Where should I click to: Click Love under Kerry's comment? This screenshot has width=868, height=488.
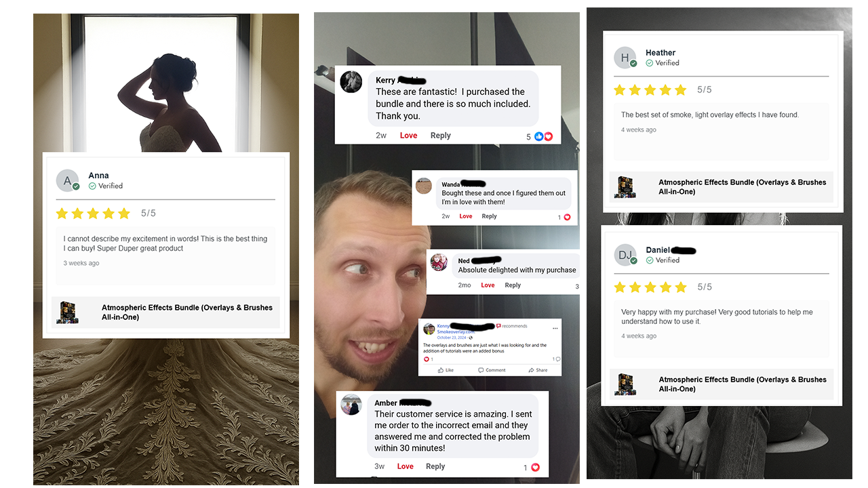pos(408,136)
